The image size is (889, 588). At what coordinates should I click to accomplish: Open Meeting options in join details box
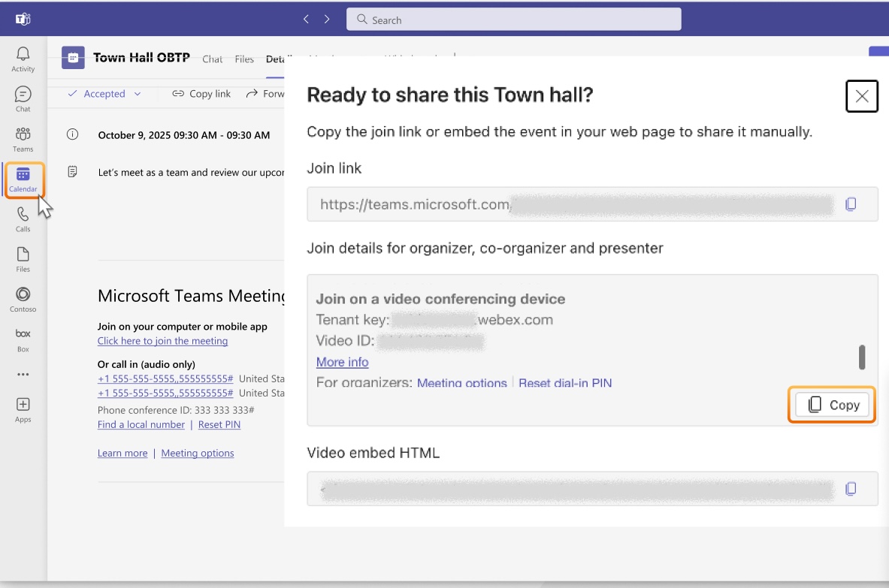tap(461, 383)
